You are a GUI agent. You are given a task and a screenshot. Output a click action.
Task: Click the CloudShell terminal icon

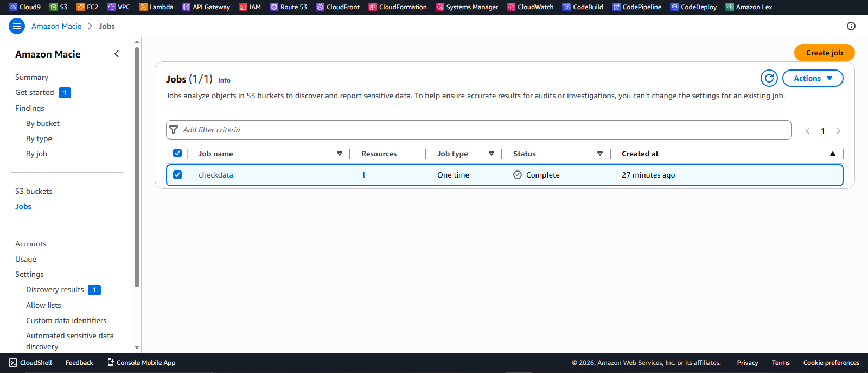[13, 363]
